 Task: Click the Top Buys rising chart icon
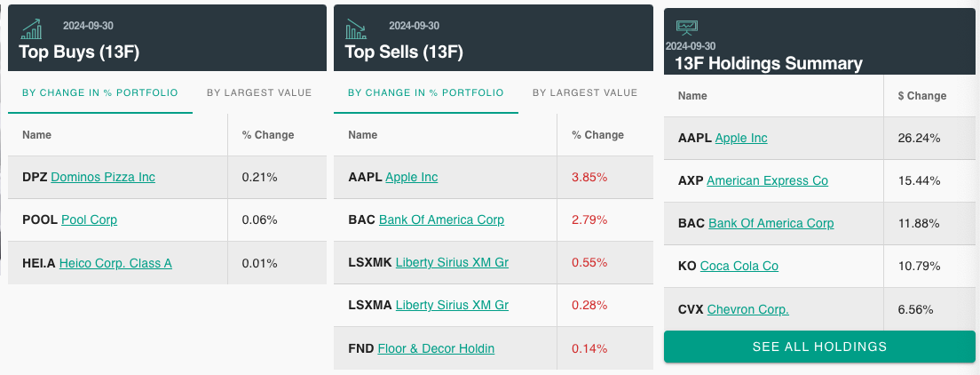pos(31,28)
